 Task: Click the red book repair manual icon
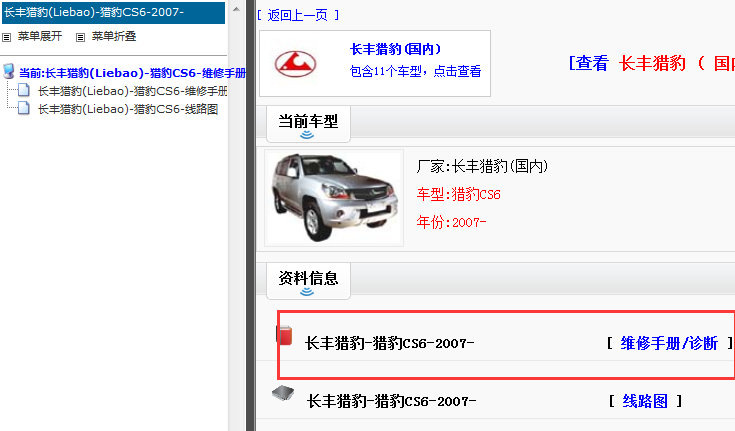[285, 335]
